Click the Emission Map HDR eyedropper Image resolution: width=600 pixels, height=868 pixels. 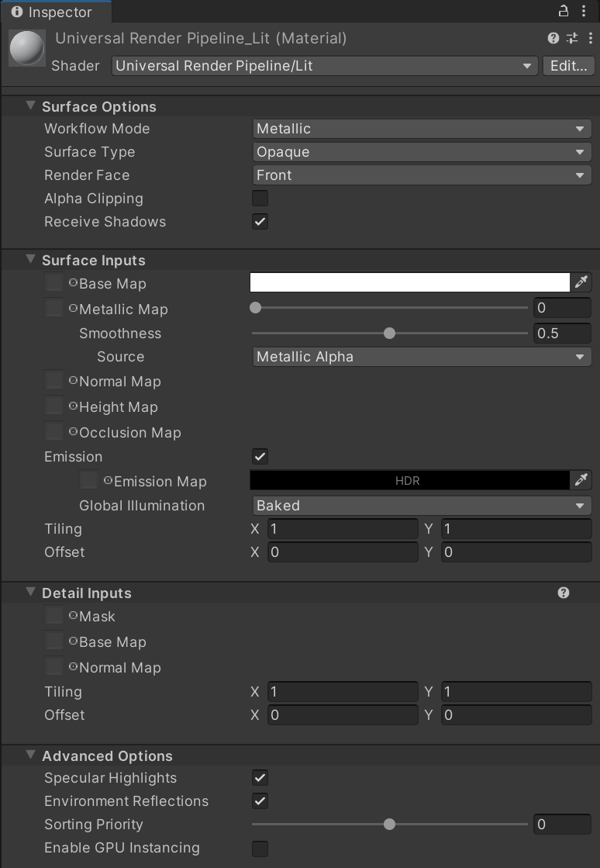click(x=581, y=480)
